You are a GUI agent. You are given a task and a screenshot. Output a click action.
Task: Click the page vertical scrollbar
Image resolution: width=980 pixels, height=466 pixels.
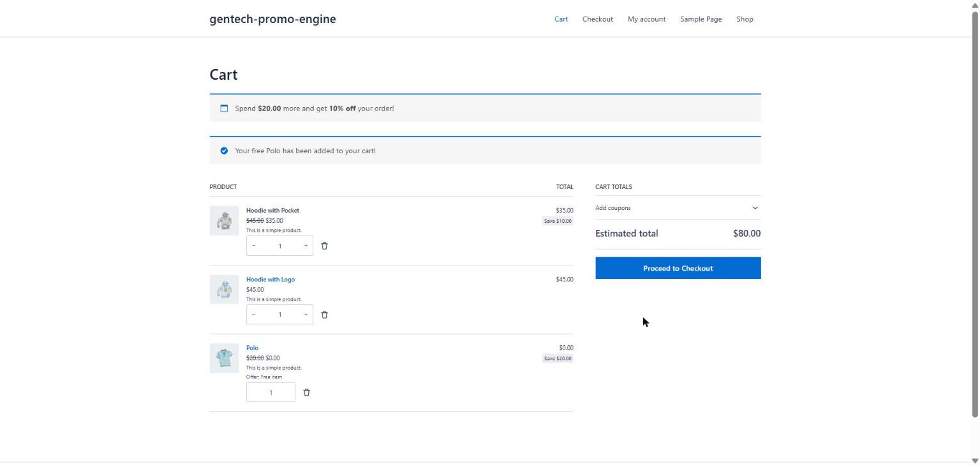(975, 214)
